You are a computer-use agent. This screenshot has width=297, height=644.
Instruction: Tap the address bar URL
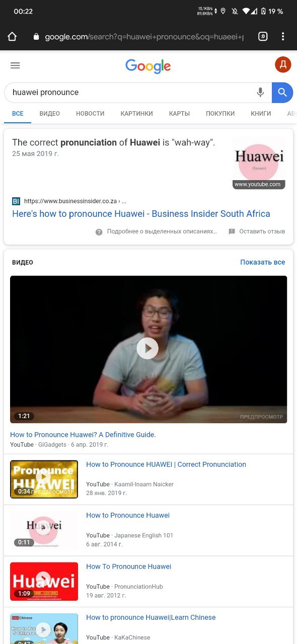coord(143,37)
